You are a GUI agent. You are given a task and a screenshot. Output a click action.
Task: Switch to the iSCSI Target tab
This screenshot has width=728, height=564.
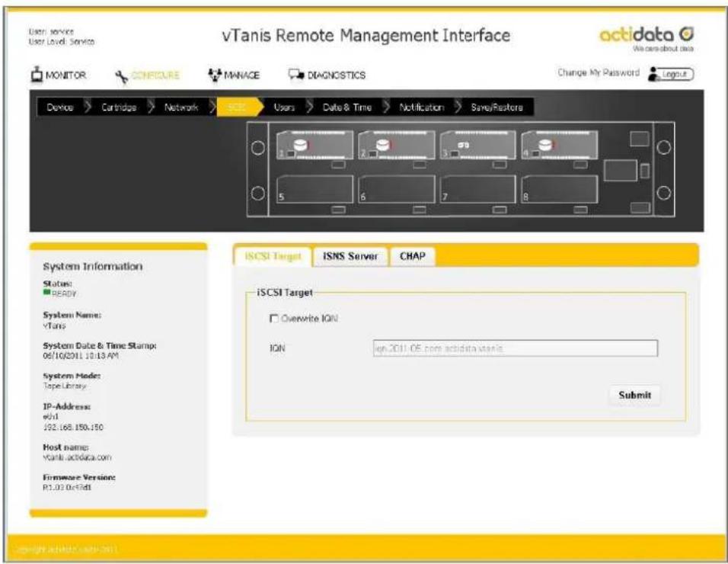[x=273, y=256]
